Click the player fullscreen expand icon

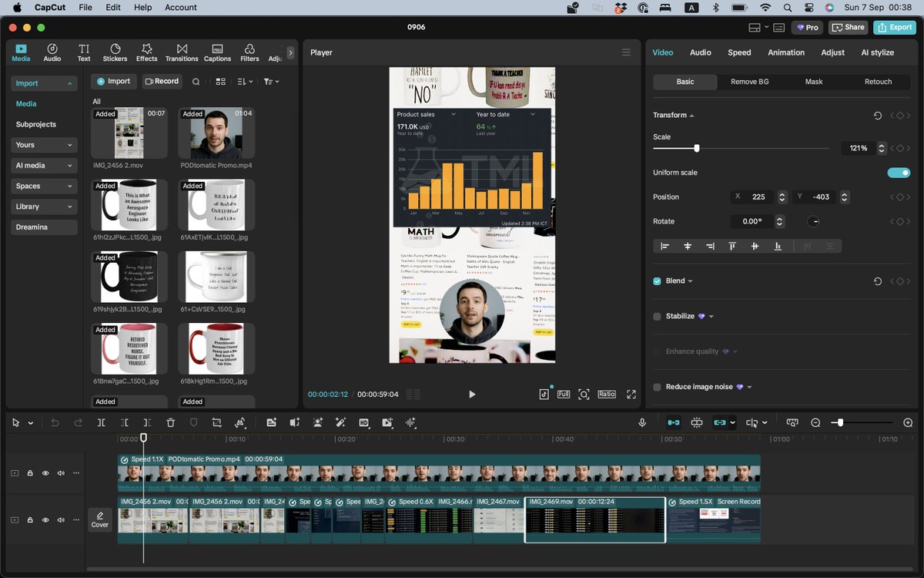tap(631, 394)
